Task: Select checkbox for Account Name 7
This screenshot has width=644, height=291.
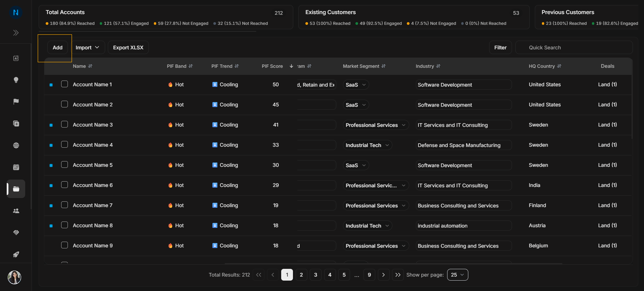Action: pos(65,205)
